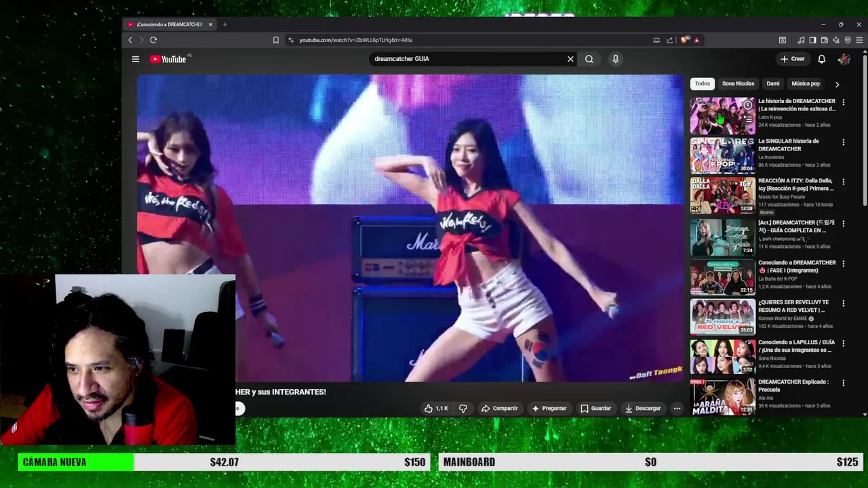The width and height of the screenshot is (868, 488).
Task: Click the Descargar button
Action: (x=643, y=408)
